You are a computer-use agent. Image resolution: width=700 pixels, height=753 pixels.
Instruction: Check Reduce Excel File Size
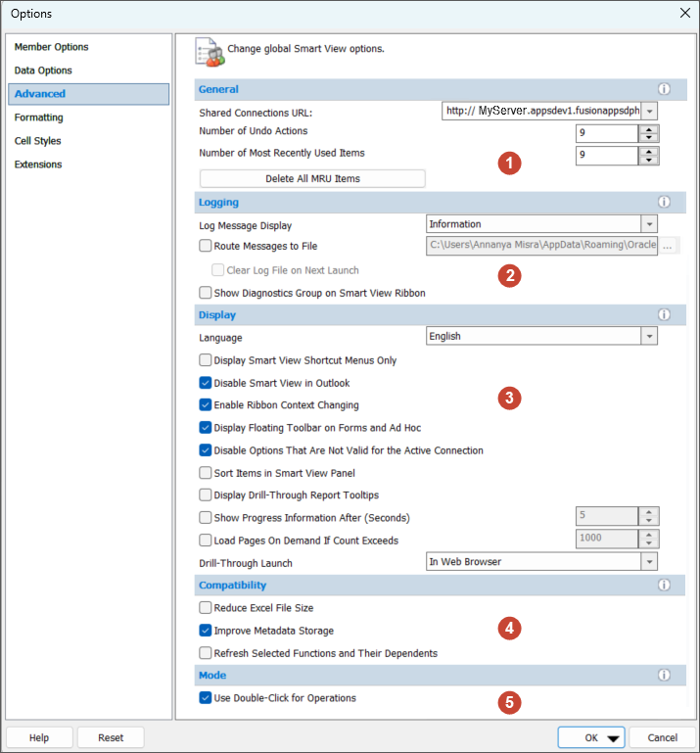(206, 608)
